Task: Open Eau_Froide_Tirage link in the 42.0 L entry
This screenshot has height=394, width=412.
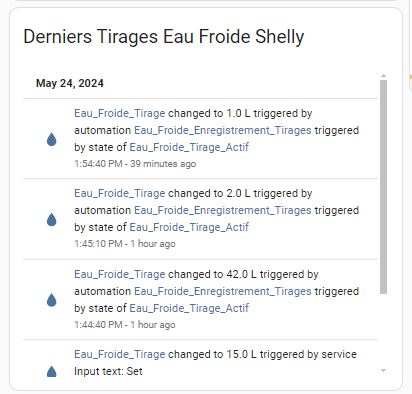Action: (120, 275)
